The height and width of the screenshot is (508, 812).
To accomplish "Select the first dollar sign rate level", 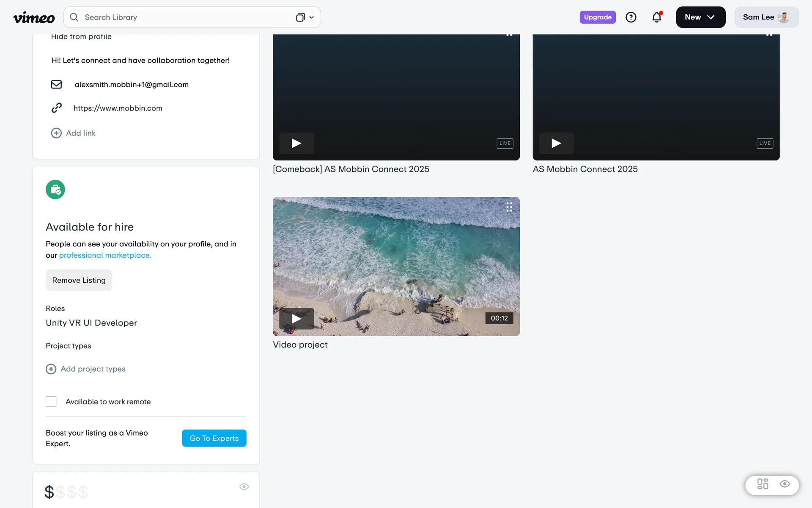I will (x=49, y=492).
